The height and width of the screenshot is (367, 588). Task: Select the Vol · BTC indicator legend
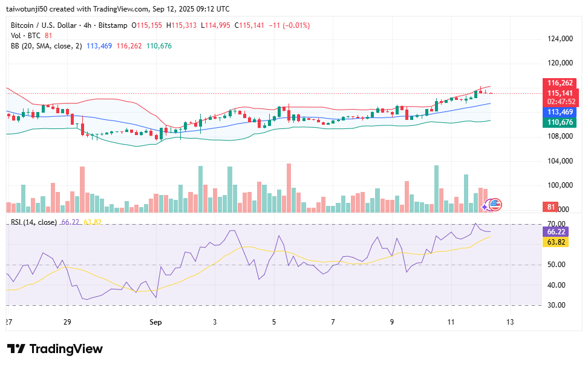click(25, 36)
